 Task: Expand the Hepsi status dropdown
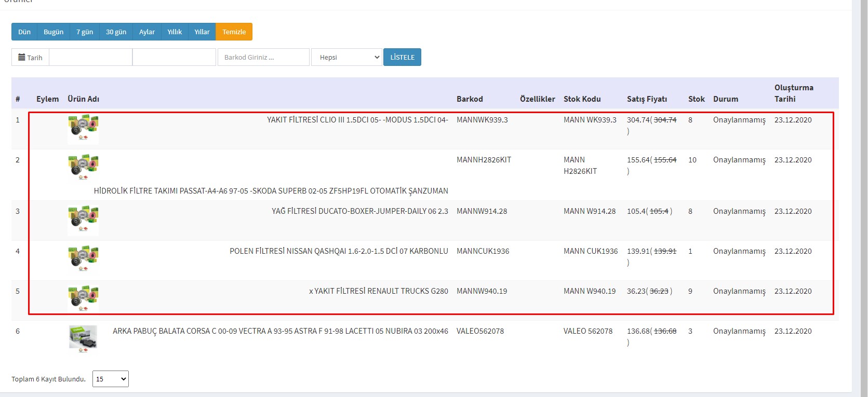(x=346, y=58)
